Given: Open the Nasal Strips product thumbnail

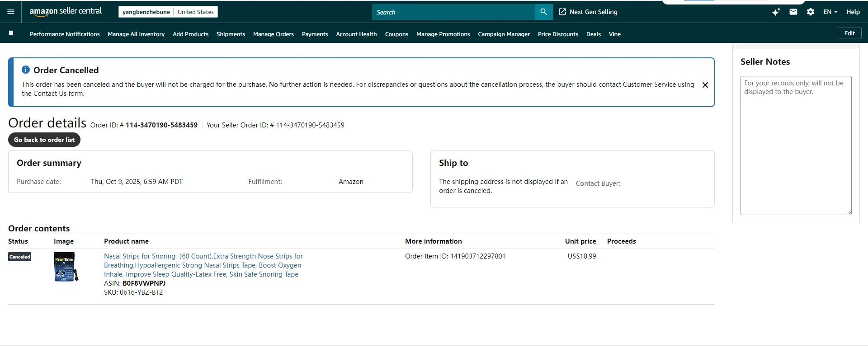Looking at the screenshot, I should pyautogui.click(x=65, y=267).
